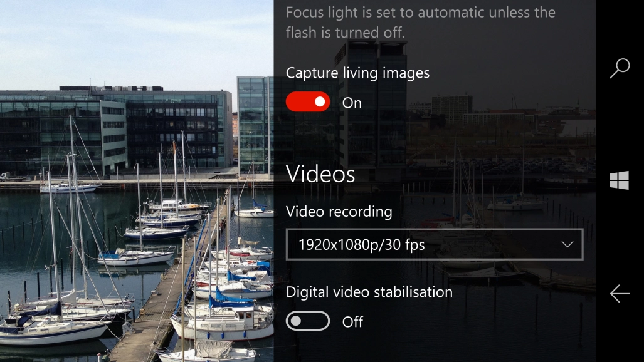Tap the Search magnifier navigation icon
Image resolution: width=644 pixels, height=362 pixels.
pos(620,68)
